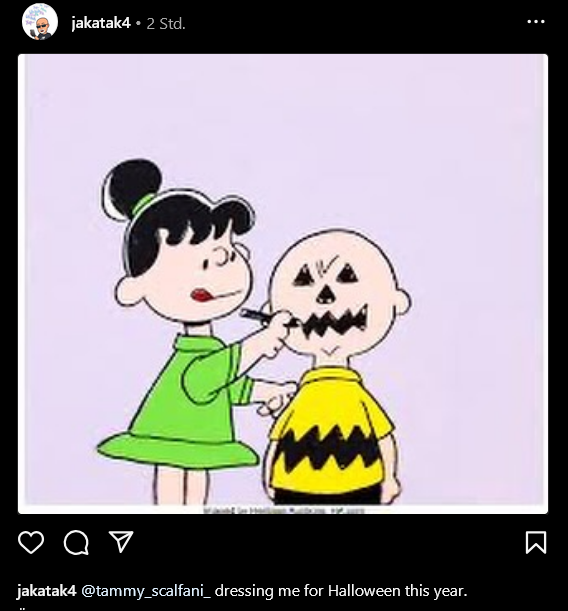
Task: Click the girl's black hair bun
Action: 132,187
